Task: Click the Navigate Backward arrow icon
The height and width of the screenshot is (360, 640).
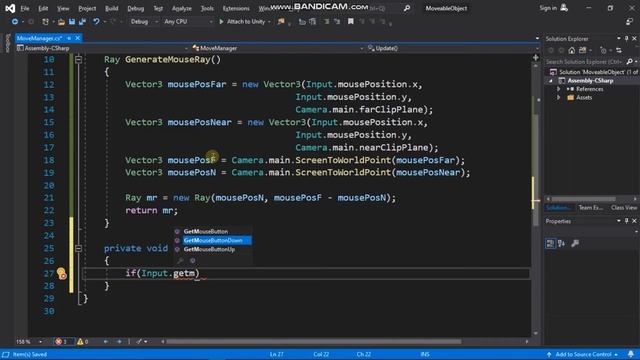Action: coord(15,22)
